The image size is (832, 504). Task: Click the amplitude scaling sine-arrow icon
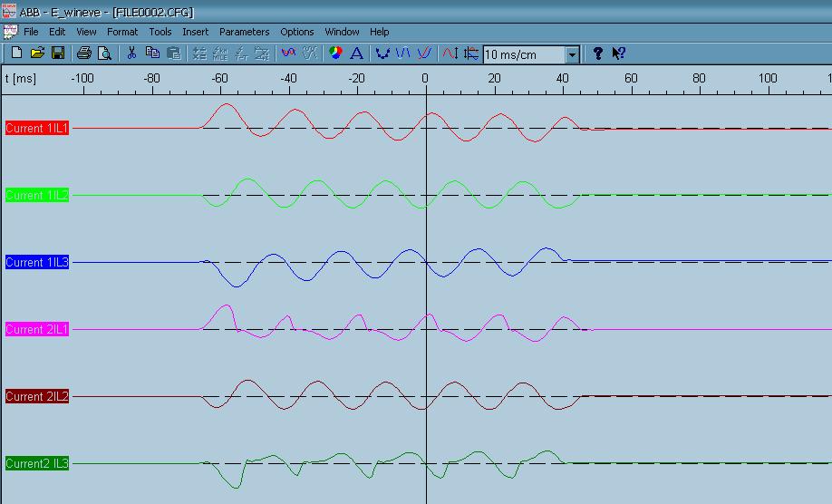450,53
